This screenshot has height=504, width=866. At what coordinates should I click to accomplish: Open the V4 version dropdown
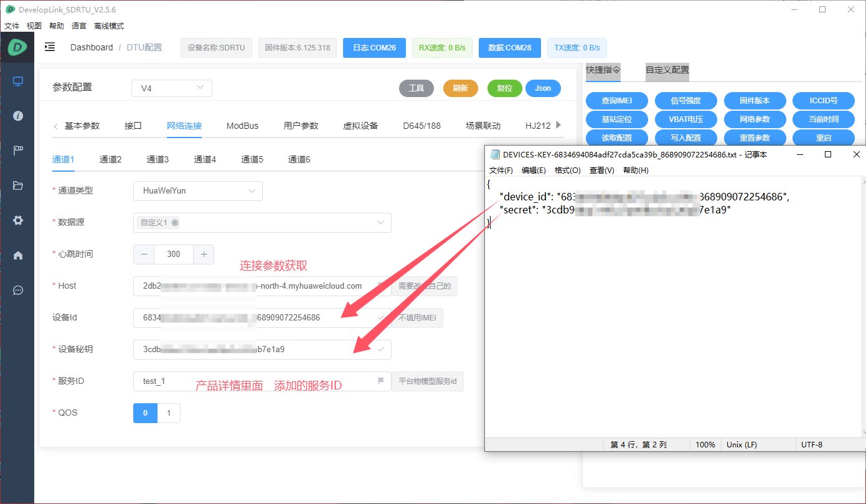(172, 88)
